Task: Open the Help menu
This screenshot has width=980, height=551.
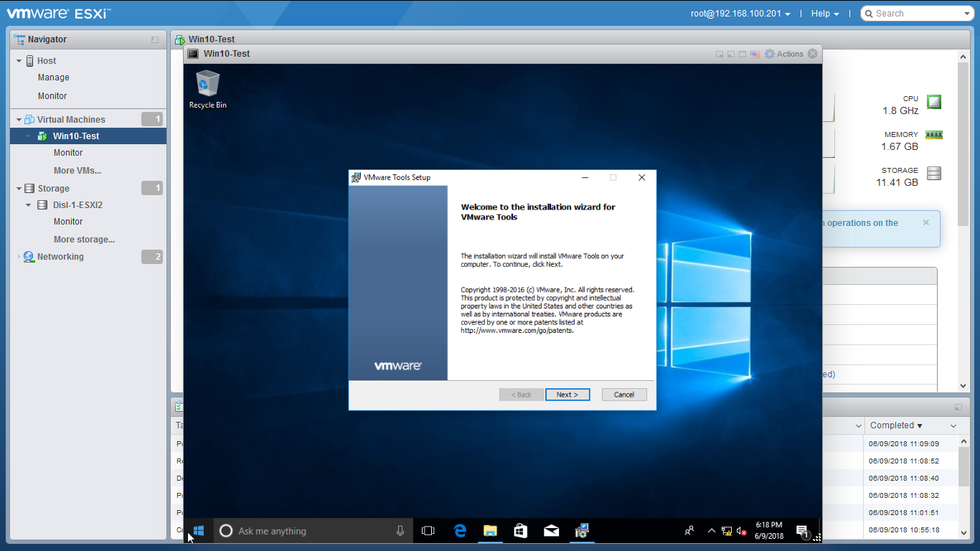Action: [x=824, y=14]
